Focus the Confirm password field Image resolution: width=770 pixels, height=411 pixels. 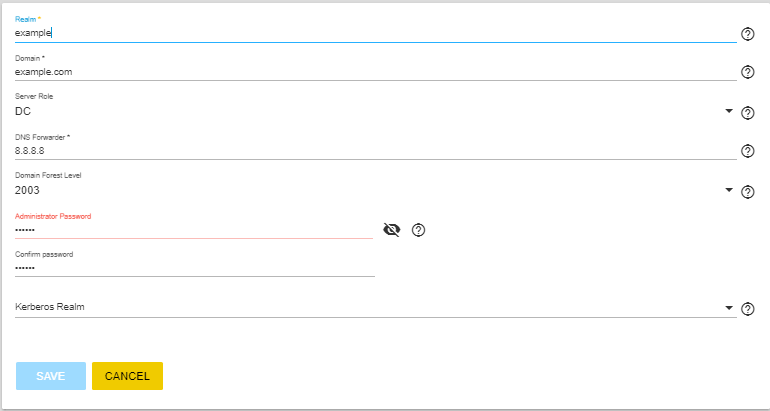coord(195,268)
